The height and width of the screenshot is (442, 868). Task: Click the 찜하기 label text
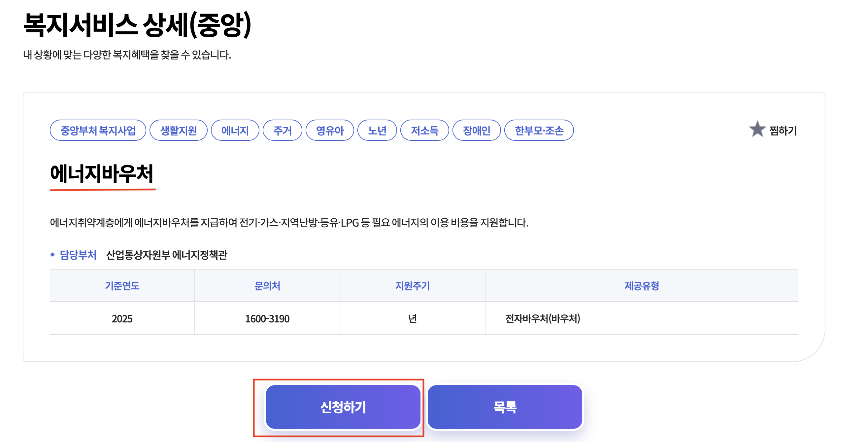point(783,130)
